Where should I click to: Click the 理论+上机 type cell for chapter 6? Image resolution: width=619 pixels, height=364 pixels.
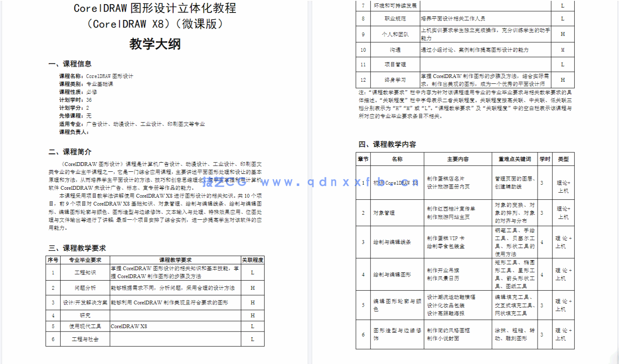563,334
